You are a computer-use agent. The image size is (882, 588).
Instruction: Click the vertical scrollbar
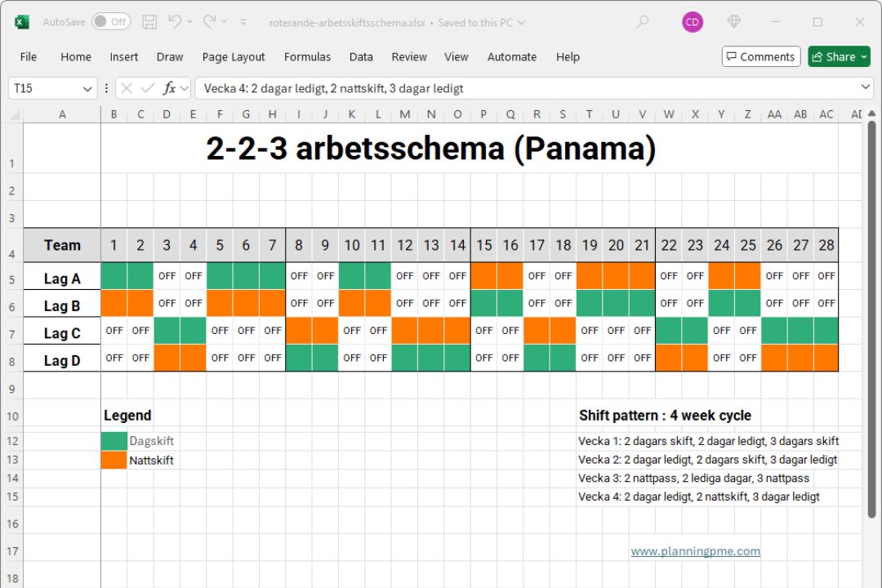871,318
